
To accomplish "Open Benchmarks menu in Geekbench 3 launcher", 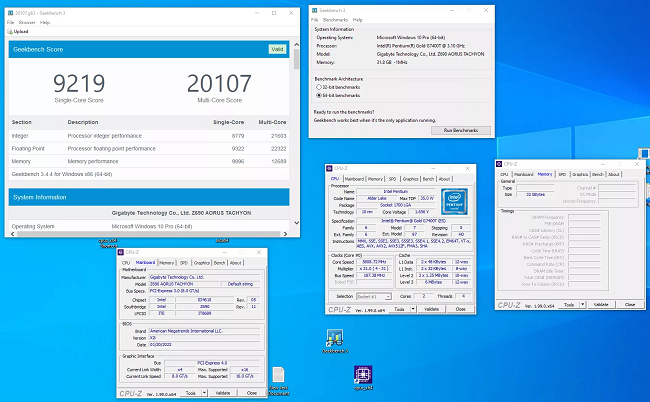I will tap(335, 20).
